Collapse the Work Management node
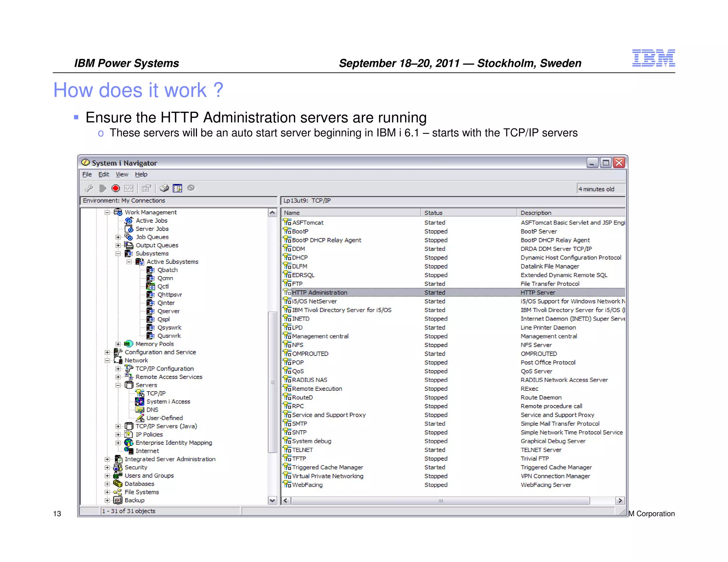728x562 pixels. pos(107,212)
